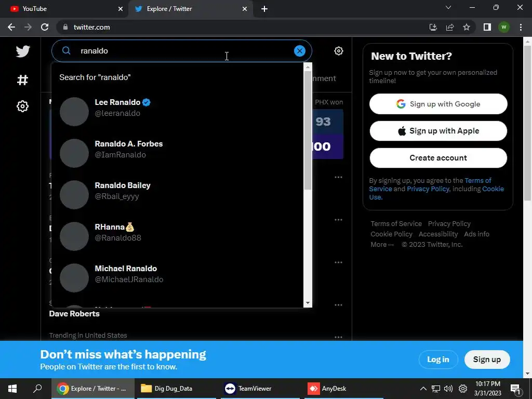Select the Explore / Twitter tab
This screenshot has width=532, height=399.
(x=190, y=9)
